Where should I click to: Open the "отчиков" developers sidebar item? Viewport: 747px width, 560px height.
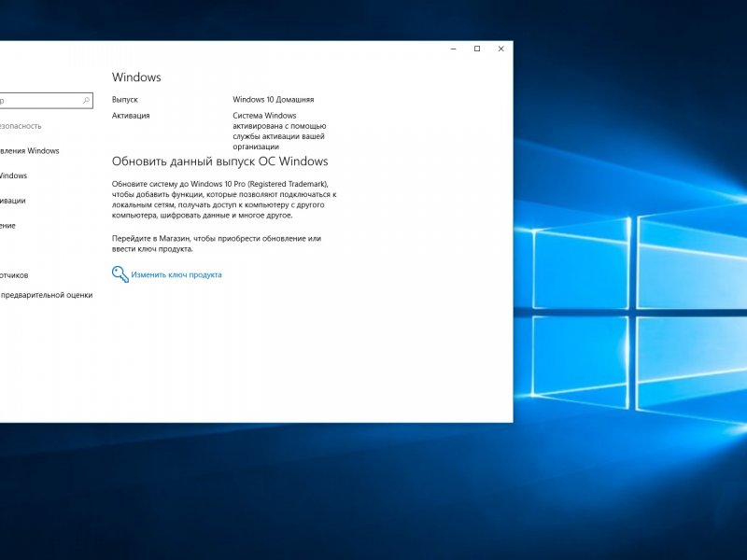(14, 275)
